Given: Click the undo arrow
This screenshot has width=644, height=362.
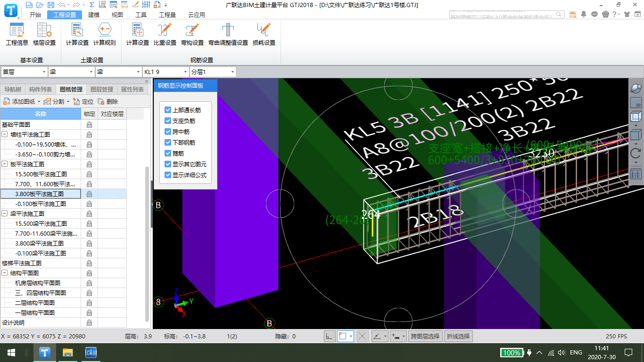Looking at the screenshot, I should tap(61, 5).
